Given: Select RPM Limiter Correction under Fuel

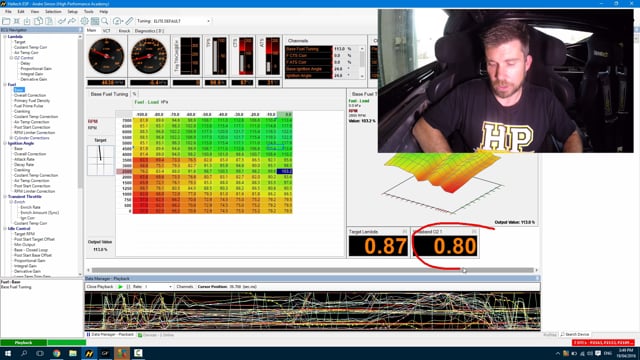Looking at the screenshot, I should [x=34, y=133].
